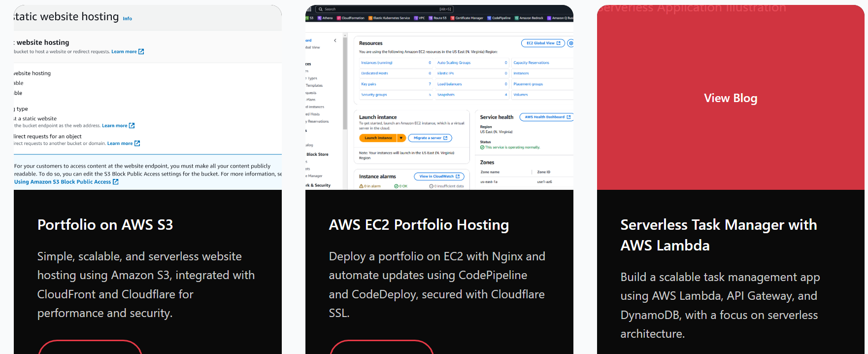Click the Migrate a server button
Viewport: 868px width, 354px height.
(430, 138)
